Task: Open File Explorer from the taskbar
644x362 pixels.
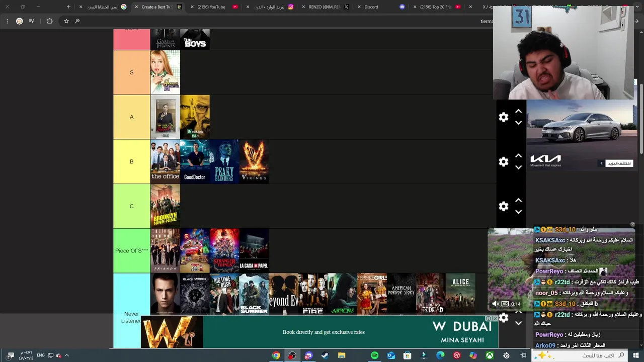Action: click(342, 355)
